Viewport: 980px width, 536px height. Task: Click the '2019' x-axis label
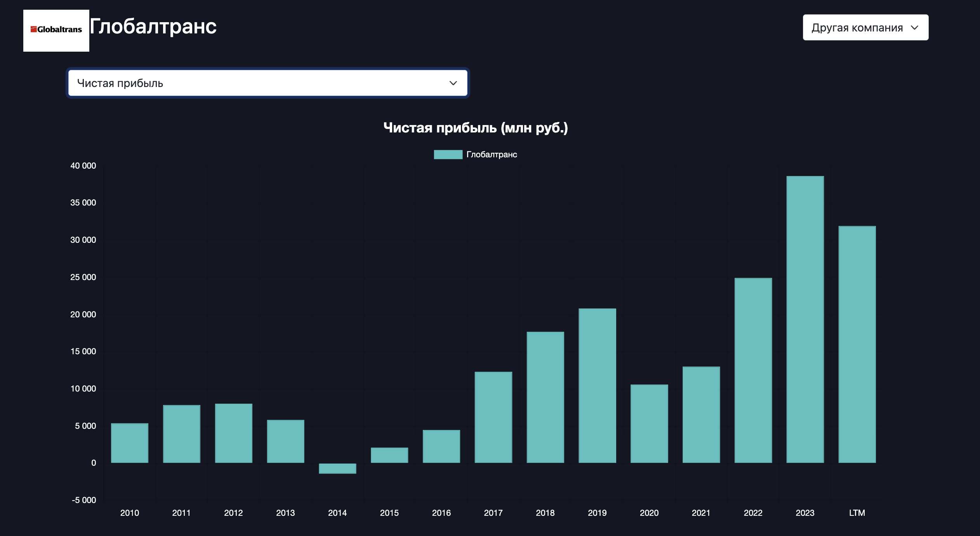597,513
